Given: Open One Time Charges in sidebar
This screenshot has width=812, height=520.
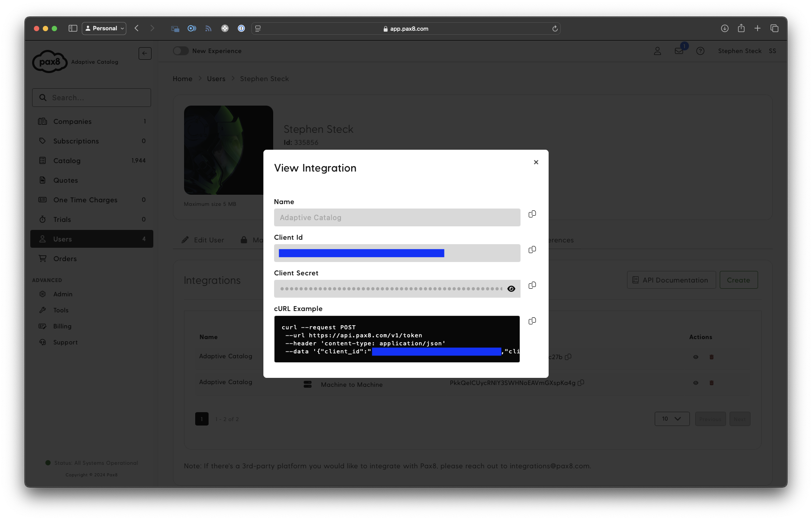Looking at the screenshot, I should [x=92, y=200].
